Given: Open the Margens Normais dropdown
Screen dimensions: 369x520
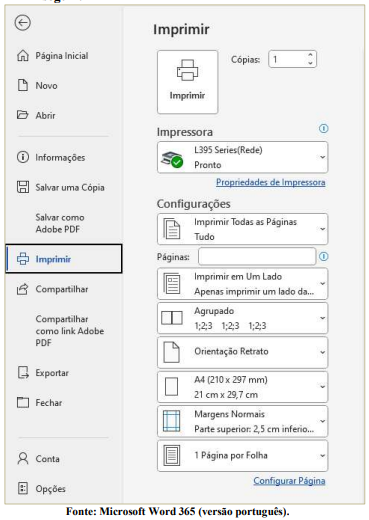Looking at the screenshot, I should (243, 421).
